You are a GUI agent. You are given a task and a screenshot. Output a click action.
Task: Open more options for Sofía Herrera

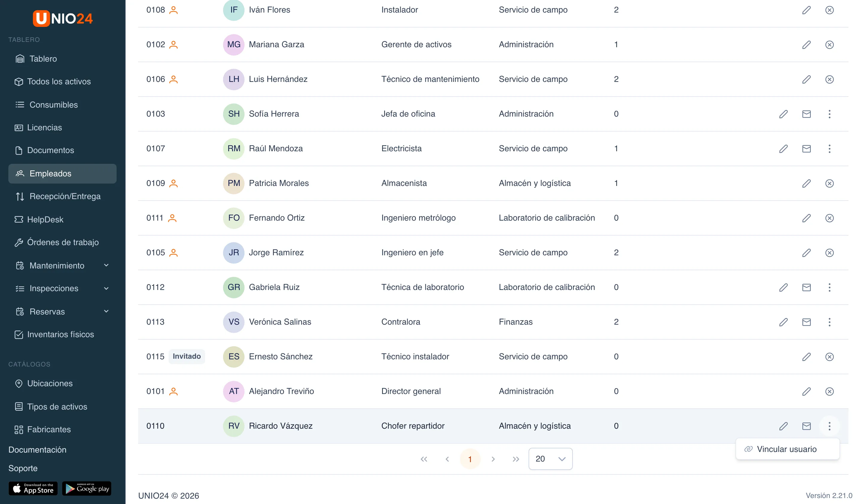coord(829,114)
